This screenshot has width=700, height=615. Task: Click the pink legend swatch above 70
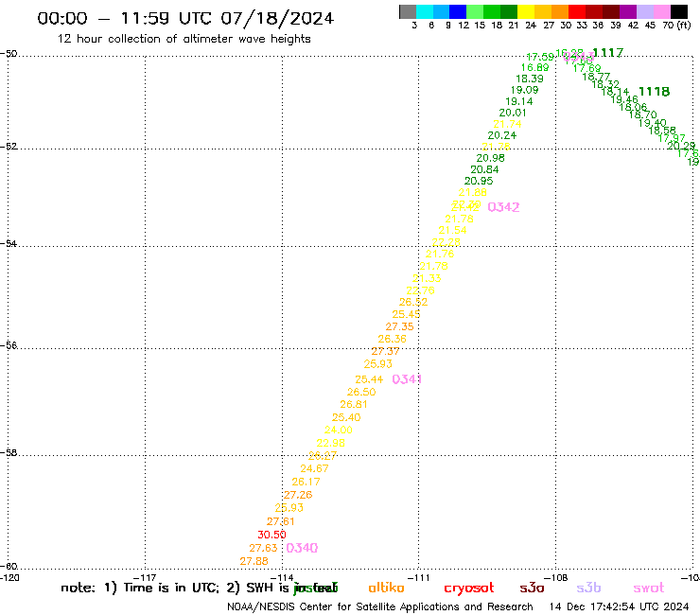[x=661, y=11]
